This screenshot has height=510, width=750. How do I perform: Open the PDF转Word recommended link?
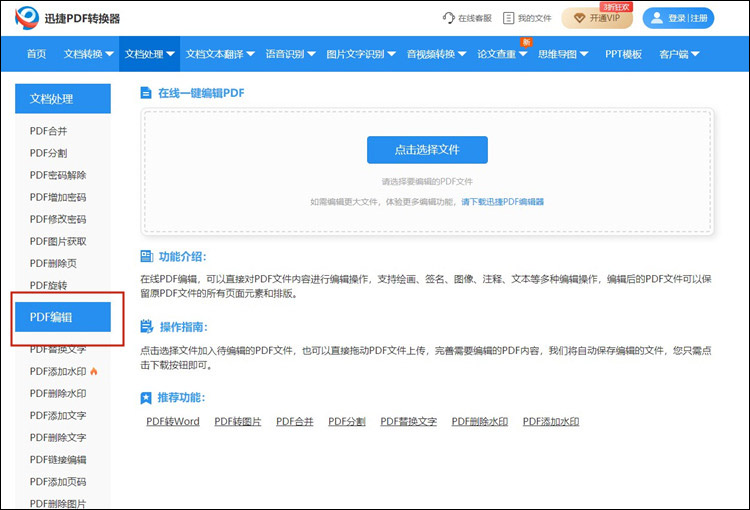pos(173,421)
